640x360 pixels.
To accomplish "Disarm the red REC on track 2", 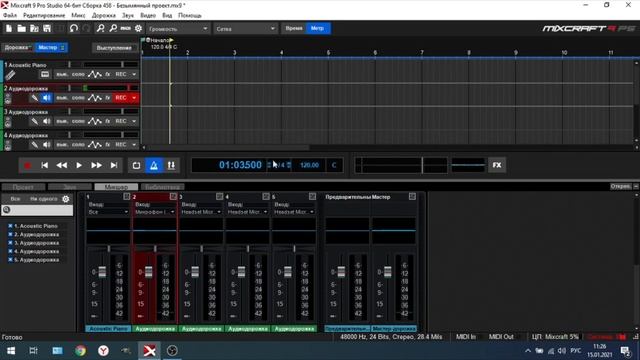I will click(x=121, y=98).
